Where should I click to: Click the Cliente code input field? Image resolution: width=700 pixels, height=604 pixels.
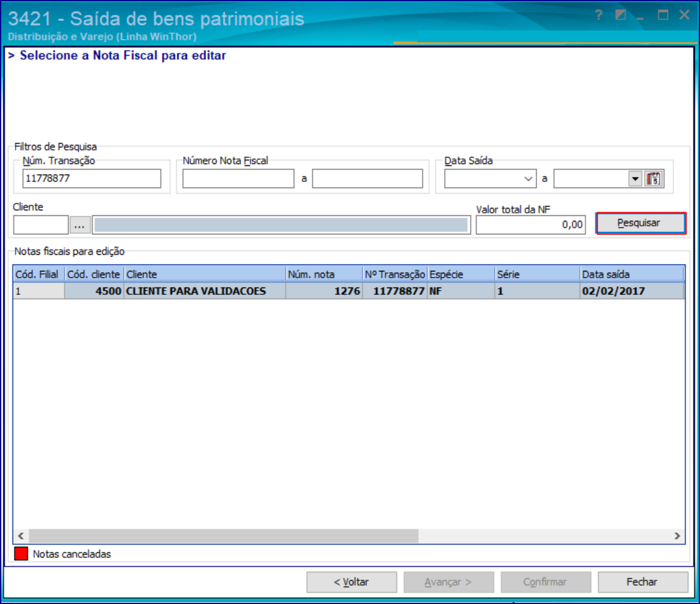point(41,225)
